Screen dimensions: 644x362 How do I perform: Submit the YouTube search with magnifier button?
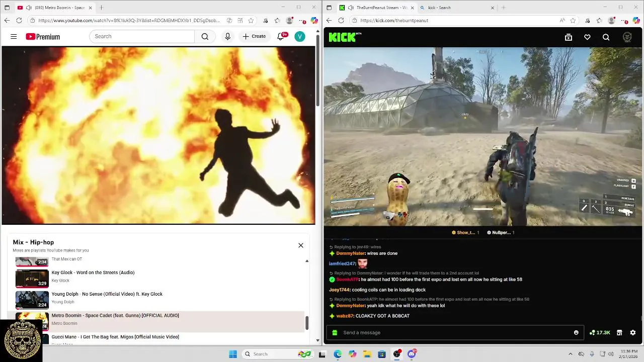click(x=205, y=36)
